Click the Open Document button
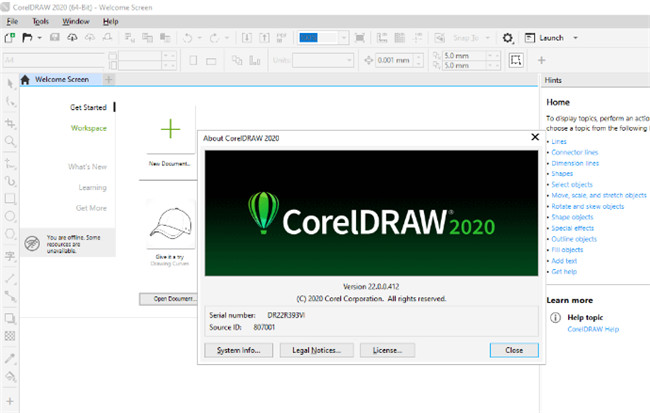 pyautogui.click(x=169, y=299)
